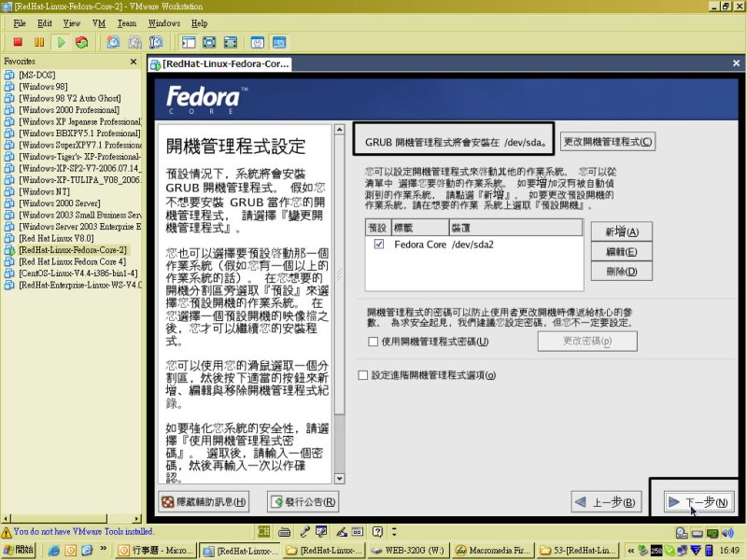The image size is (747, 560).
Task: Open the VM menu
Action: click(x=99, y=23)
